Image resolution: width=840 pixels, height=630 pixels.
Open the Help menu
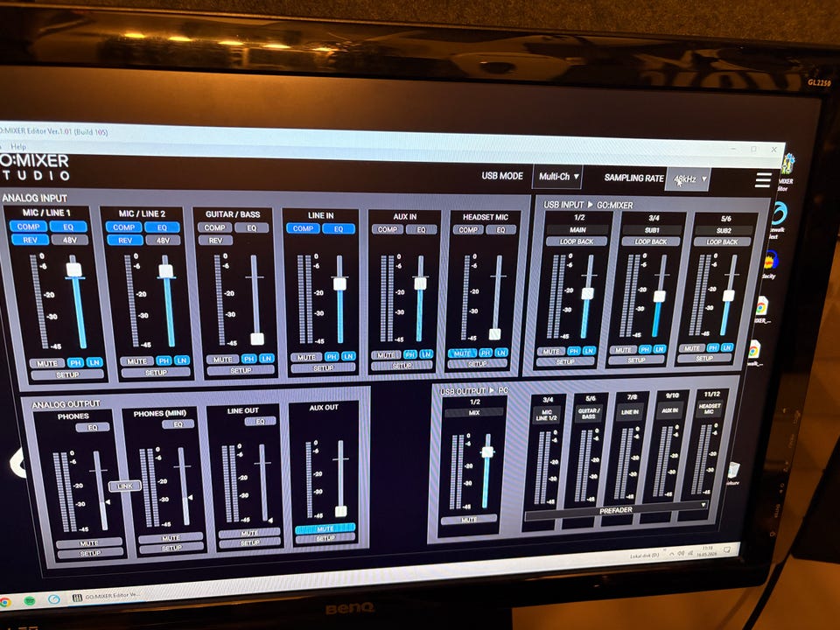point(18,146)
